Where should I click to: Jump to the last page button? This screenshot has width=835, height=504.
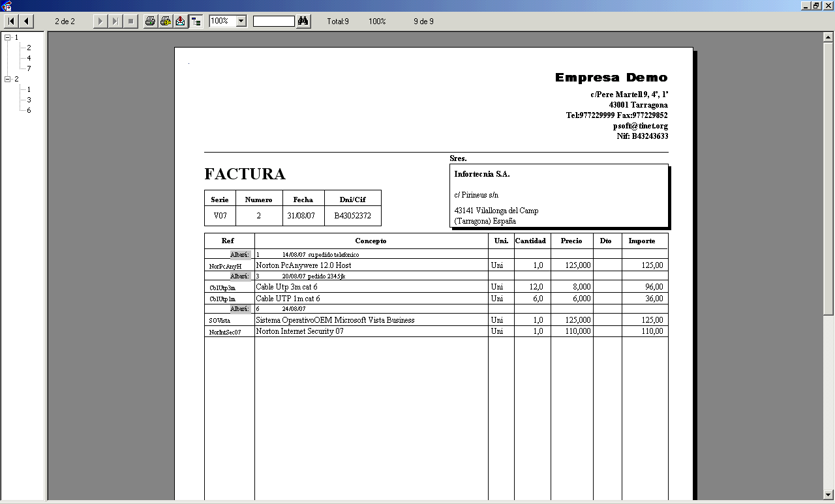pyautogui.click(x=115, y=22)
